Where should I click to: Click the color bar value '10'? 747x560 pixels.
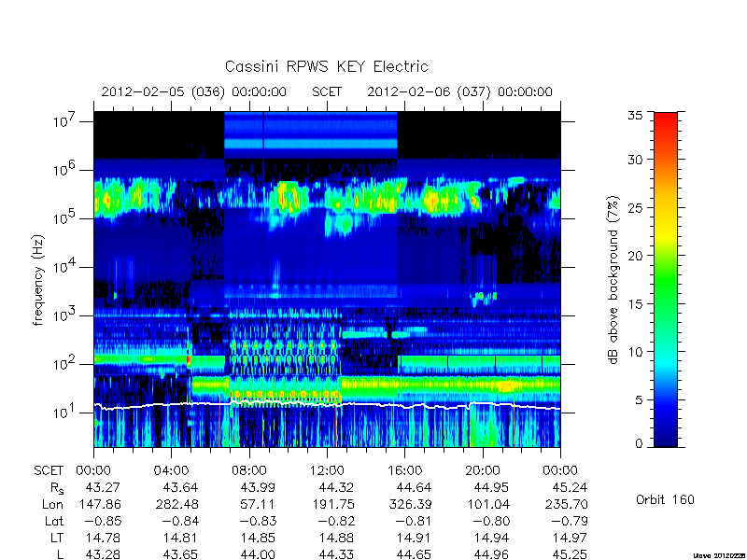pyautogui.click(x=635, y=352)
